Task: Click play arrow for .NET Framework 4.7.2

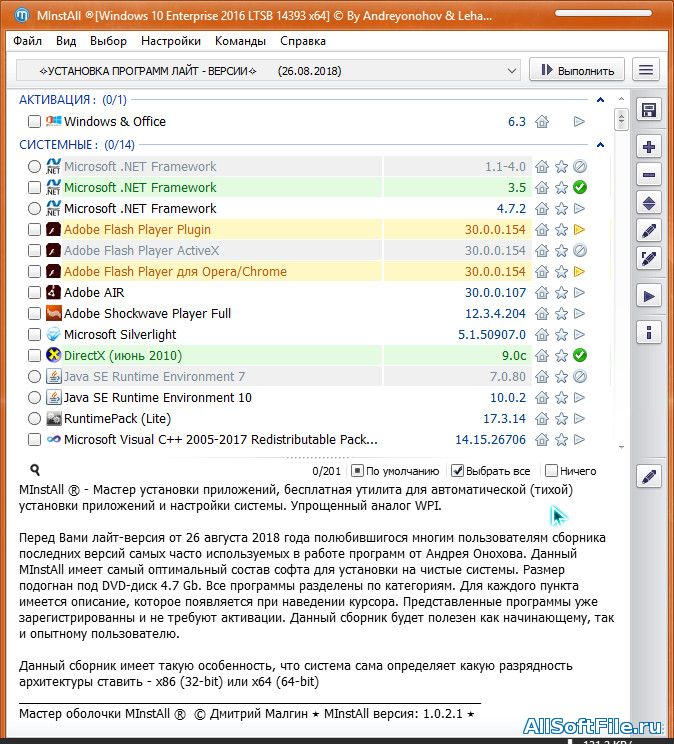Action: 579,208
